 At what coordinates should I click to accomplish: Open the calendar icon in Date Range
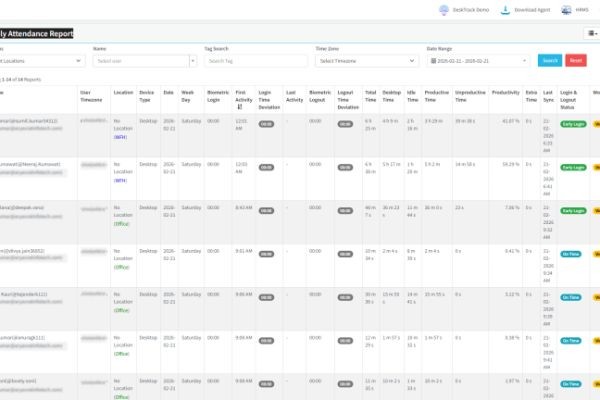pos(433,61)
